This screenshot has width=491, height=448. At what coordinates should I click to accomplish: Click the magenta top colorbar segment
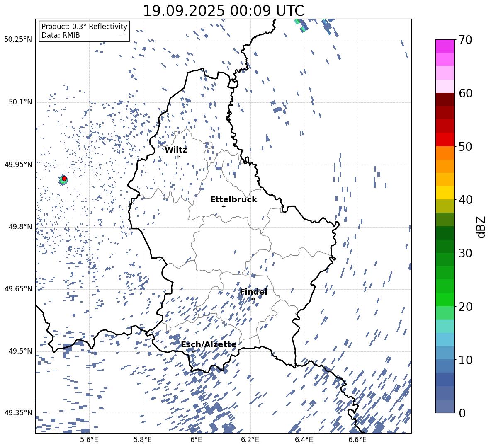(445, 46)
